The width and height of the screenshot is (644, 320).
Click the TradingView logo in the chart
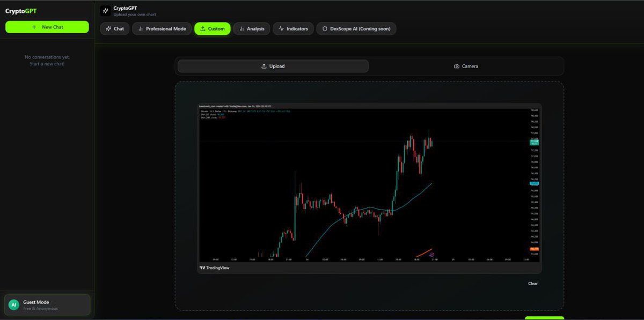tap(214, 267)
